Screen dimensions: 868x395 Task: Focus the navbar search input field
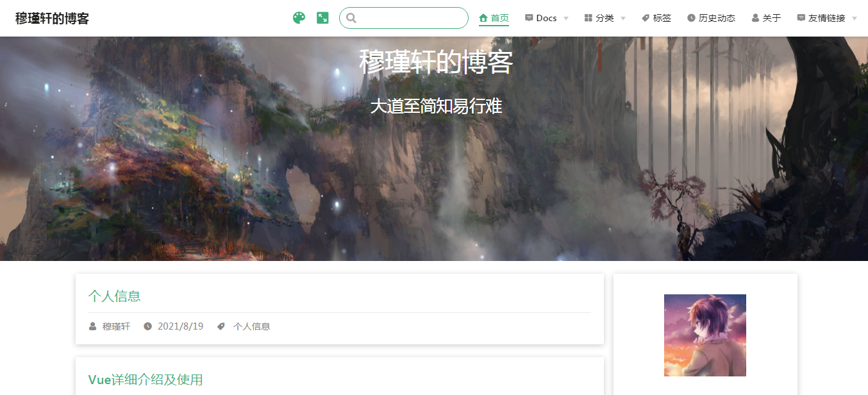click(x=404, y=18)
